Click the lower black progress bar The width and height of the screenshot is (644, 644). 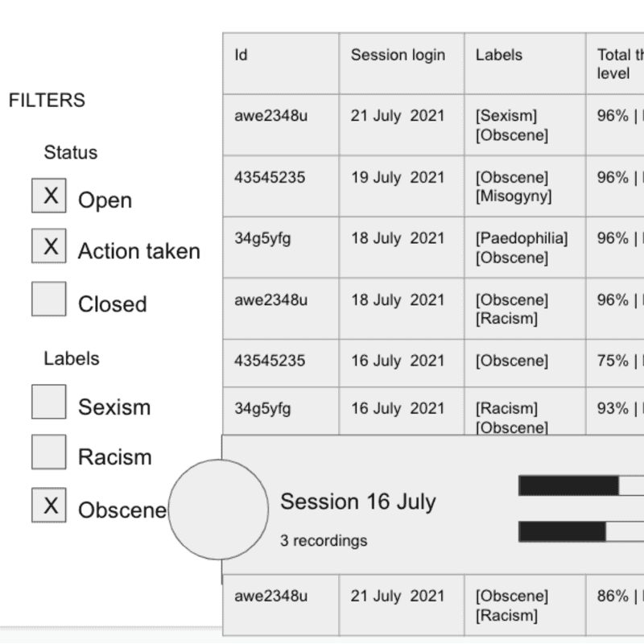tap(562, 531)
